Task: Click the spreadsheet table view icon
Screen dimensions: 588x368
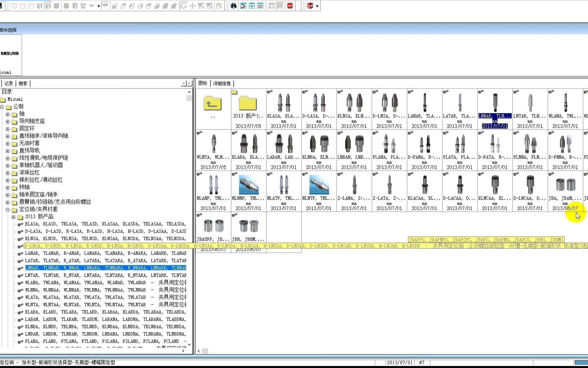Action: [272, 6]
